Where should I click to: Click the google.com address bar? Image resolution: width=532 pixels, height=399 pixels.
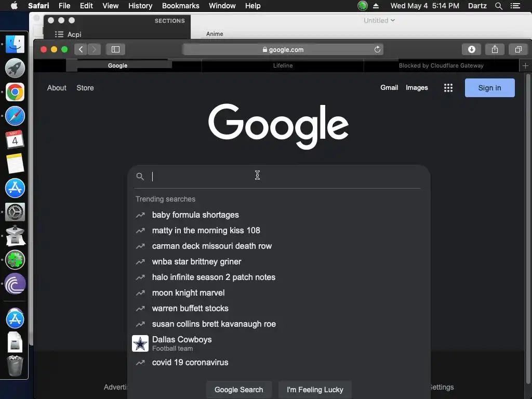[283, 49]
